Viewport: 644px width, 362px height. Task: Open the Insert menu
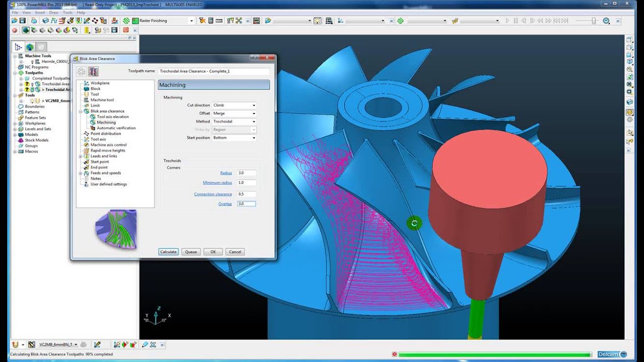click(40, 12)
